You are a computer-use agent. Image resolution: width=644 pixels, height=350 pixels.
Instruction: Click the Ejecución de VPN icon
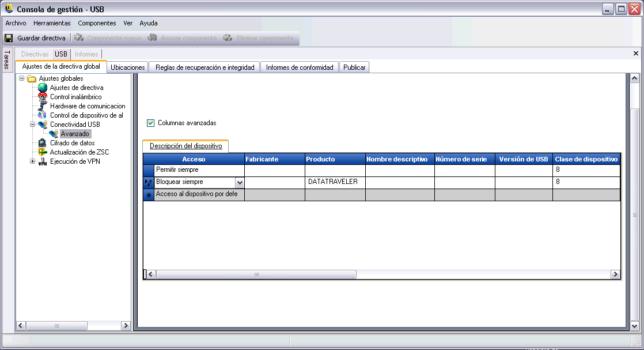click(42, 161)
